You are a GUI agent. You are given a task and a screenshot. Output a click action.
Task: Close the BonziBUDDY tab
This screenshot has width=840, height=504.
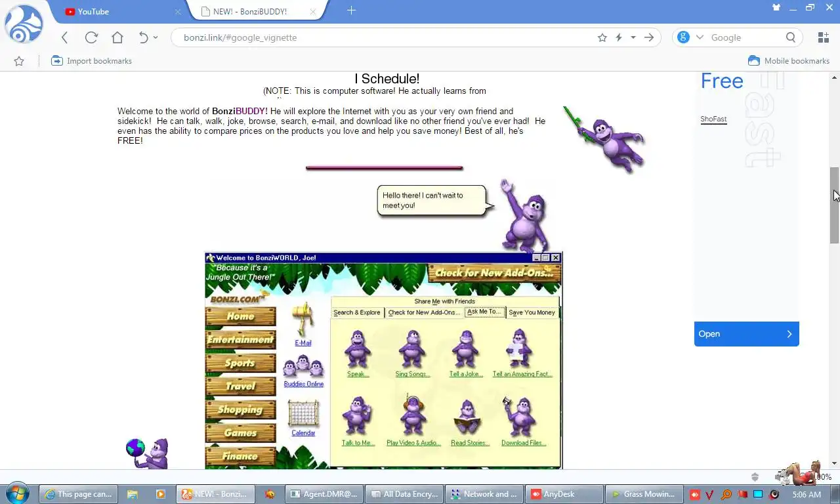click(313, 11)
